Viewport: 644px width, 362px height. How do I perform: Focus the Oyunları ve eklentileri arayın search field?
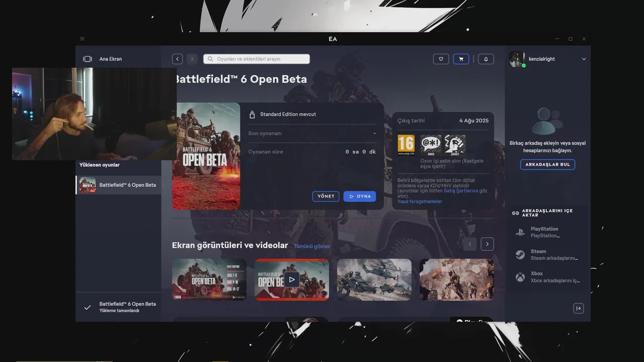[257, 59]
